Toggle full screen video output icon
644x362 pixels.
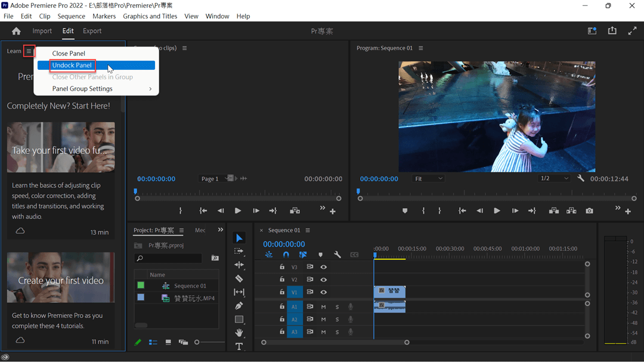tap(633, 31)
